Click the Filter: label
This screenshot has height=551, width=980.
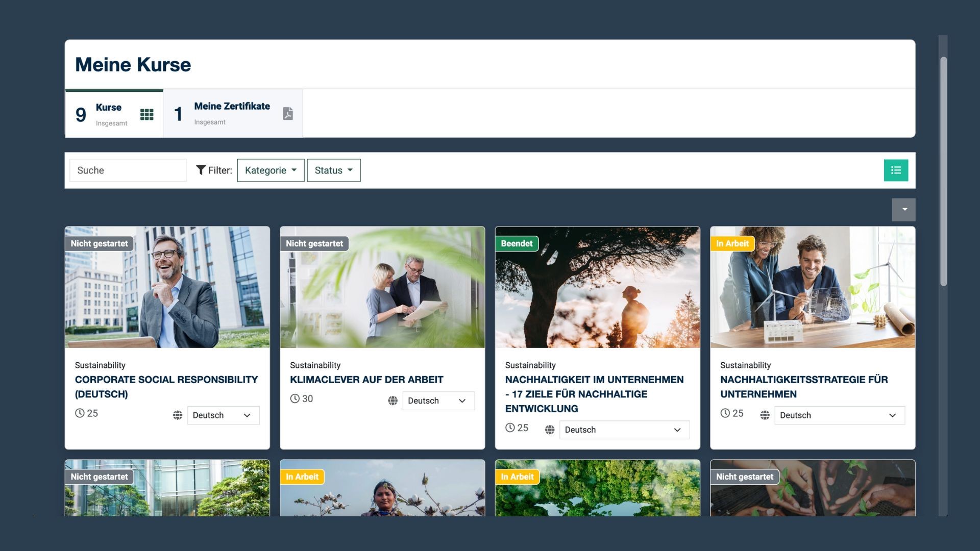[220, 170]
